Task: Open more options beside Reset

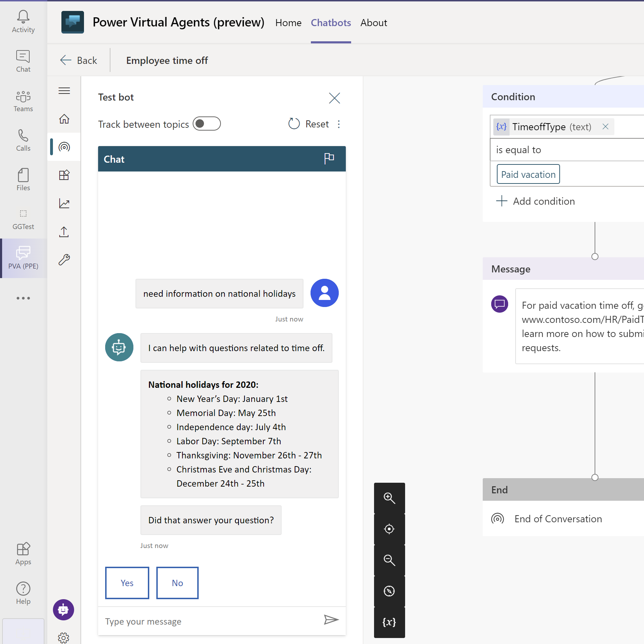Action: pos(339,124)
